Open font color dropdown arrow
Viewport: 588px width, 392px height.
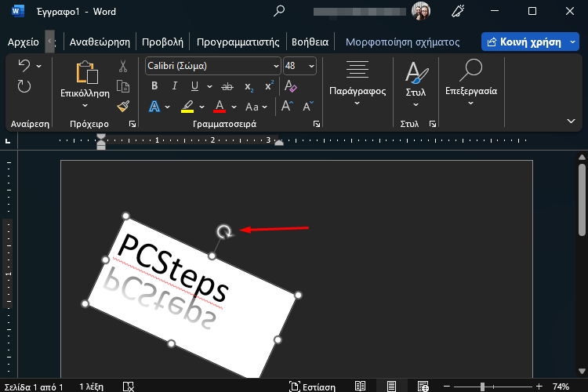234,107
